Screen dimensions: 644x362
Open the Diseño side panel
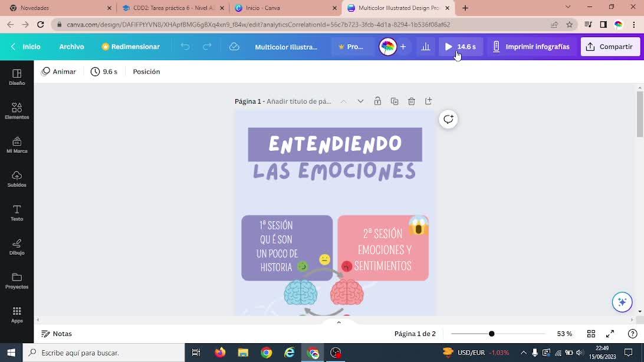[x=17, y=77]
